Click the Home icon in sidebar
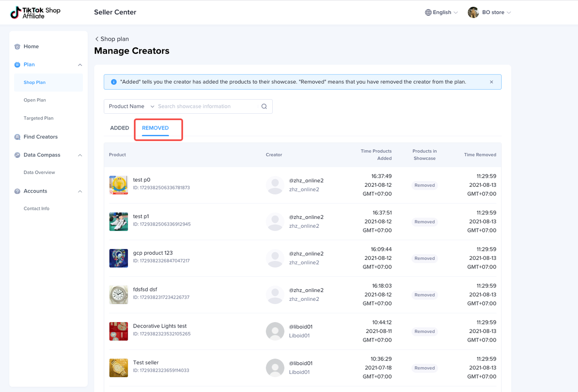This screenshot has height=392, width=578. pyautogui.click(x=17, y=46)
